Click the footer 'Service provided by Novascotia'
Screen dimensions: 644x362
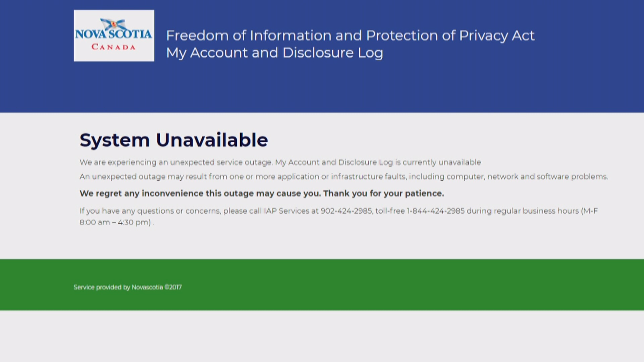(x=118, y=287)
